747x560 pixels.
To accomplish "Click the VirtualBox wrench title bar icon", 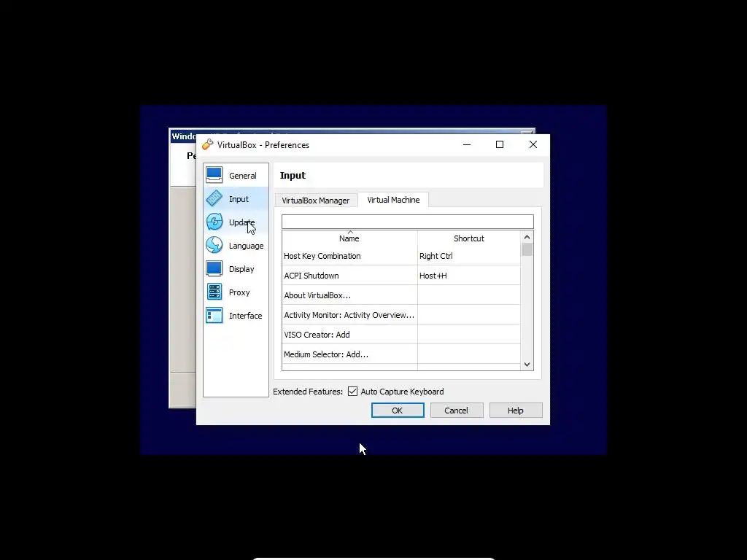I will tap(207, 145).
